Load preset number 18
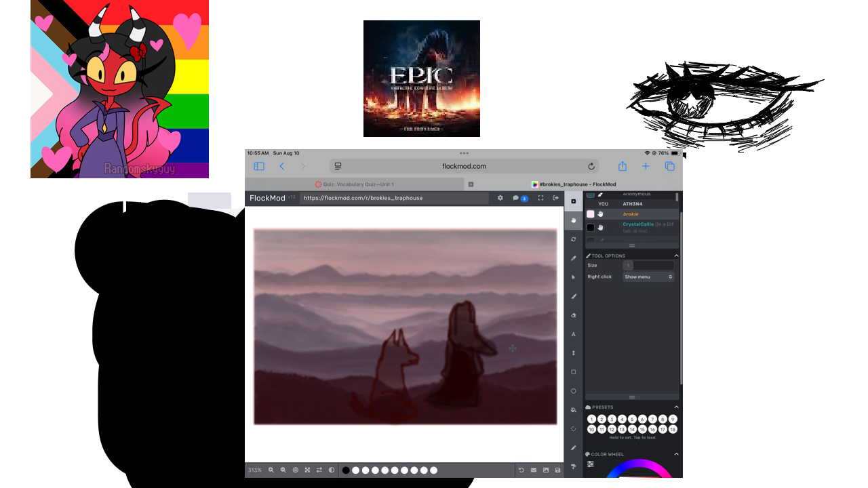Screen dimensions: 868x488 (x=673, y=429)
